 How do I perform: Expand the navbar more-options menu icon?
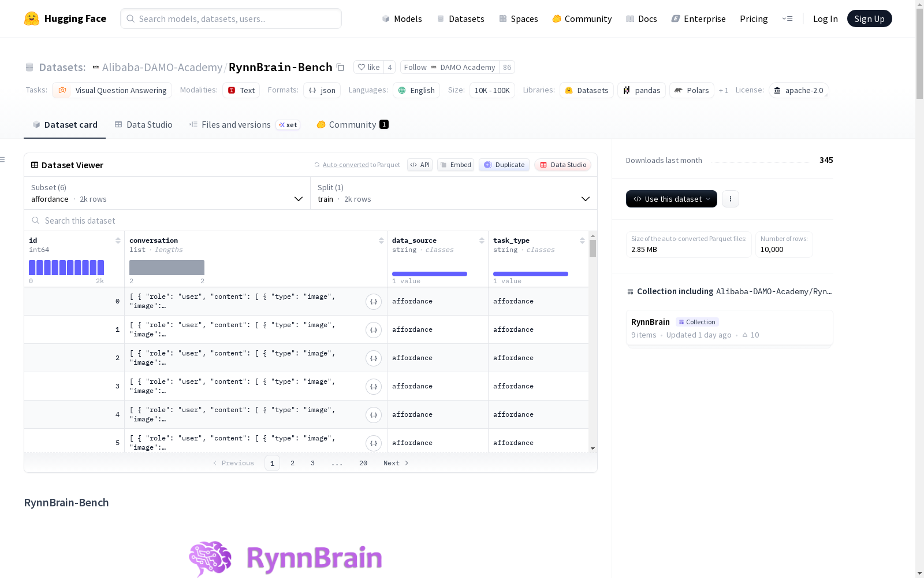pos(787,18)
